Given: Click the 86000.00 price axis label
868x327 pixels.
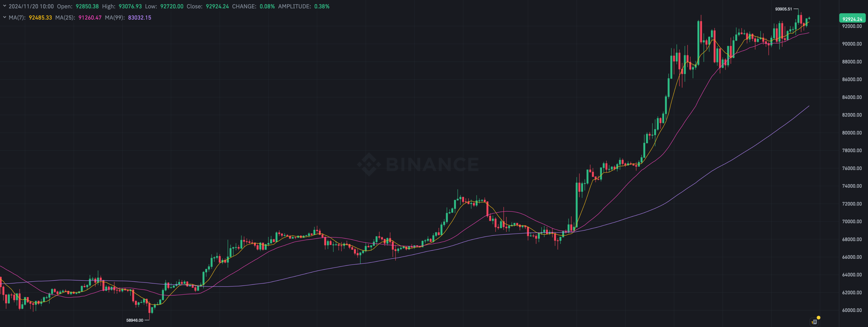Looking at the screenshot, I should point(852,79).
